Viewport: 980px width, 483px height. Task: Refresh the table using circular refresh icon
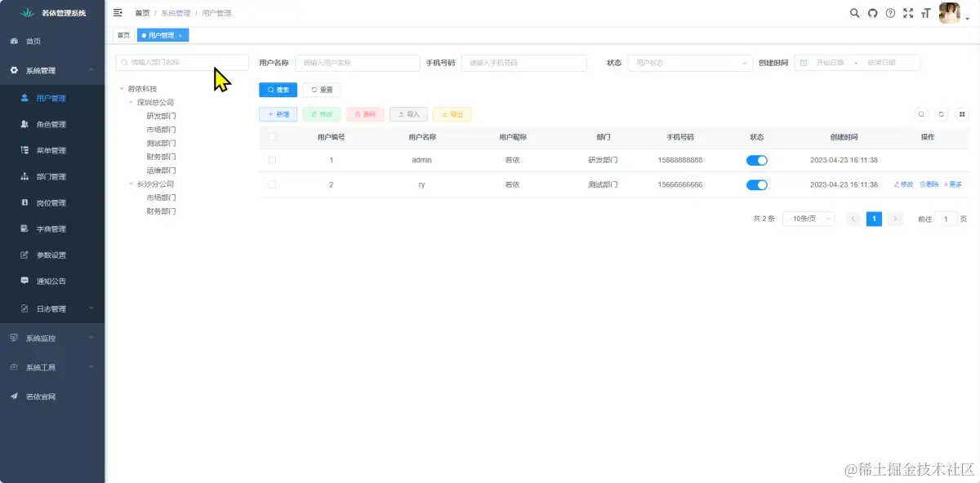coord(942,114)
